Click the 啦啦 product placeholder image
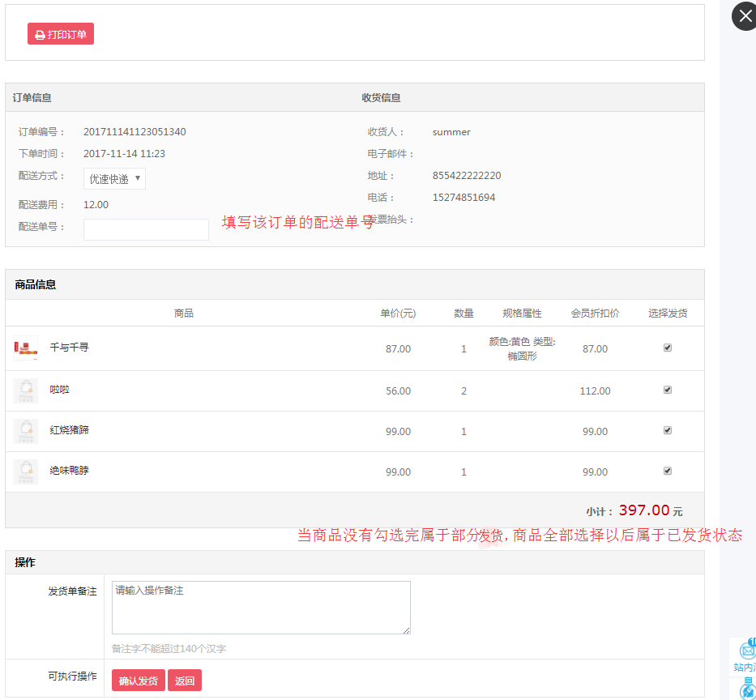This screenshot has width=756, height=700. pos(26,391)
